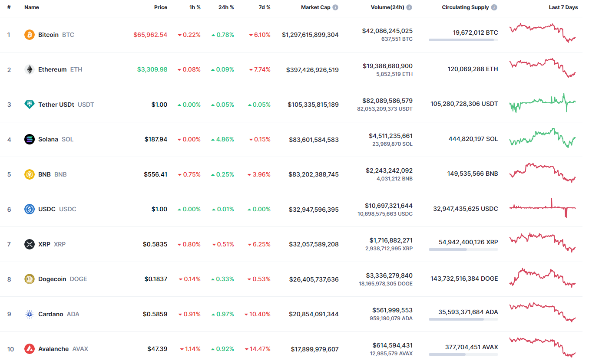Click the BNB coin logo
Screen dimensions: 589x364
coord(30,174)
